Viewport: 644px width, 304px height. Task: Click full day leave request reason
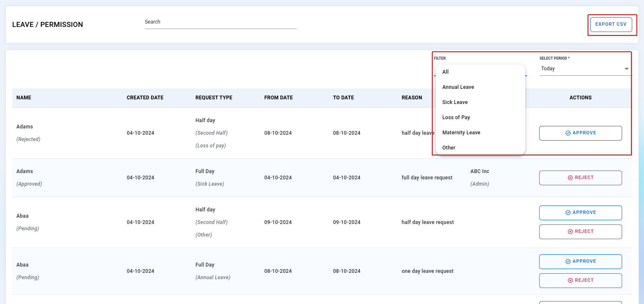[427, 178]
